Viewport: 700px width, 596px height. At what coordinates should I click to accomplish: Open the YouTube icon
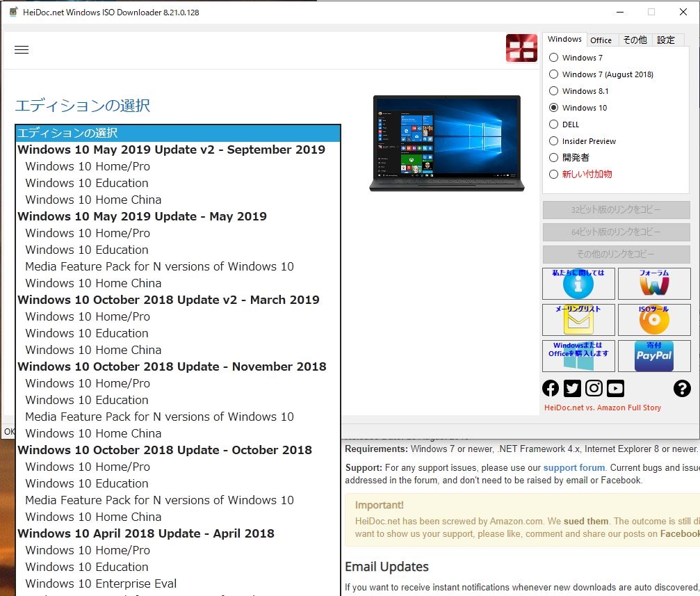point(616,388)
